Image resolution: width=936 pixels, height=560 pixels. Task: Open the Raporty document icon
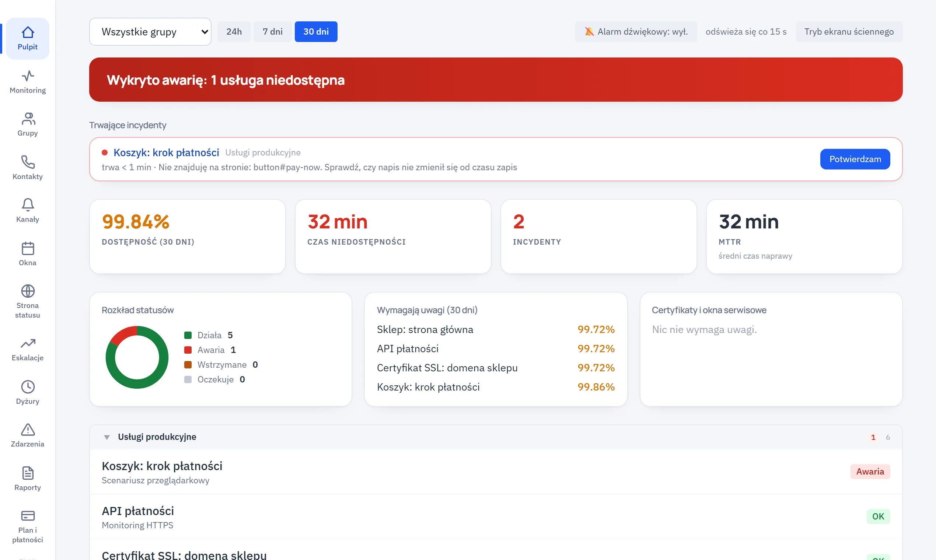tap(28, 473)
